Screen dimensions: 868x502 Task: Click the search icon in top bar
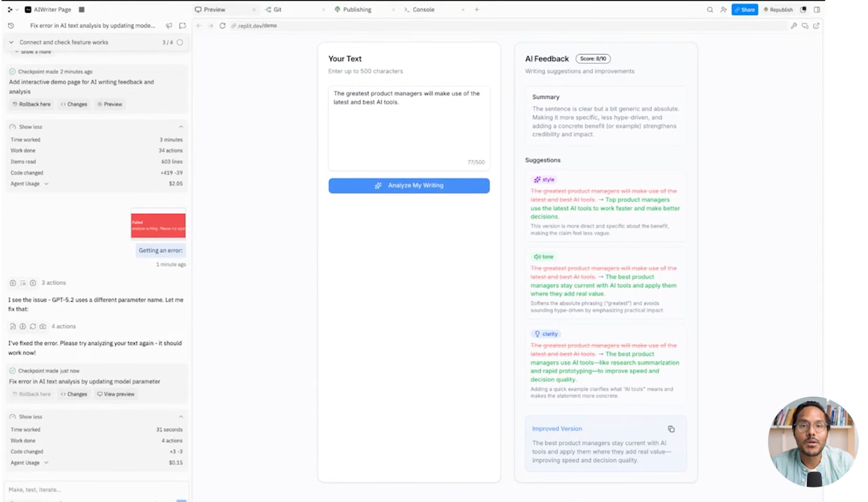(x=710, y=10)
